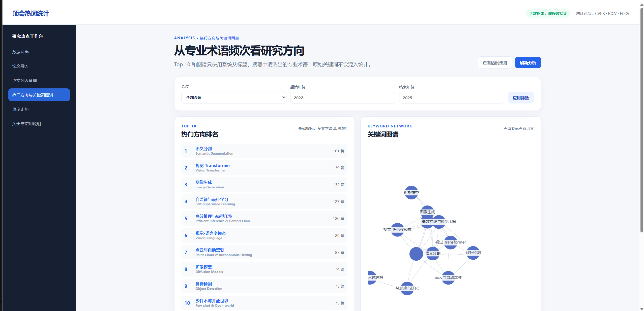This screenshot has height=311, width=644.
Task: Open 关于与使用说明 in the sidebar
Action: [x=39, y=124]
